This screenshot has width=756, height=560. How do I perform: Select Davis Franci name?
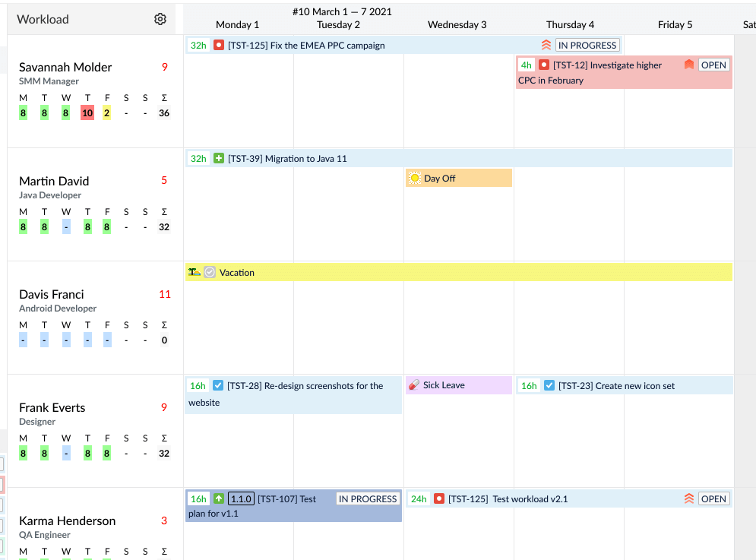(51, 294)
